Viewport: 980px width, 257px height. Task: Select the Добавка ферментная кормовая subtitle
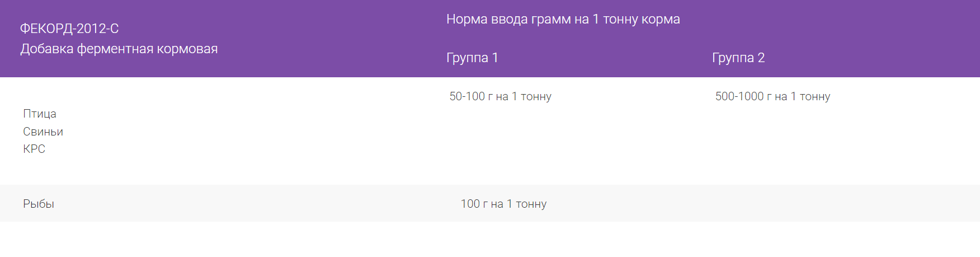pyautogui.click(x=119, y=49)
